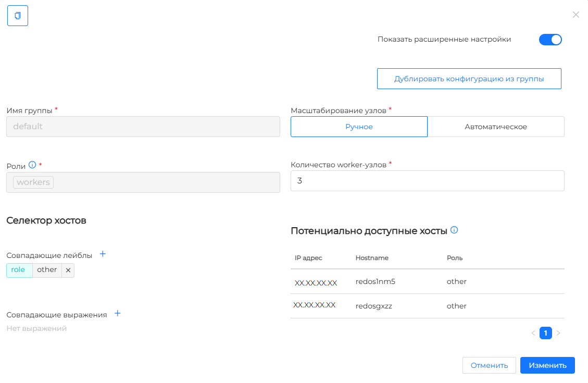Close the dialog with the X icon
The image size is (588, 383).
(576, 15)
